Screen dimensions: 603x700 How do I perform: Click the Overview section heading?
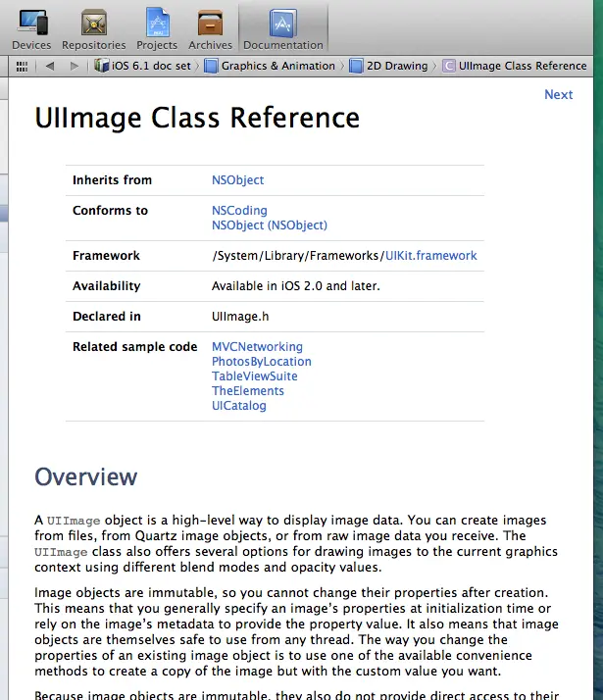85,476
